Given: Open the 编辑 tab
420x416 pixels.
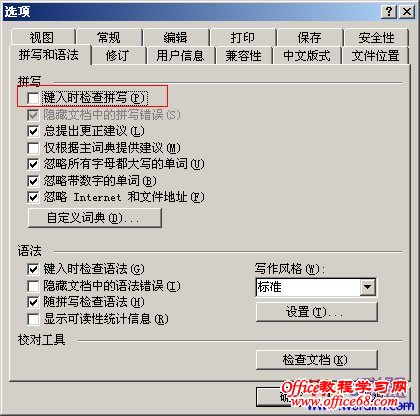Looking at the screenshot, I should click(x=176, y=37).
